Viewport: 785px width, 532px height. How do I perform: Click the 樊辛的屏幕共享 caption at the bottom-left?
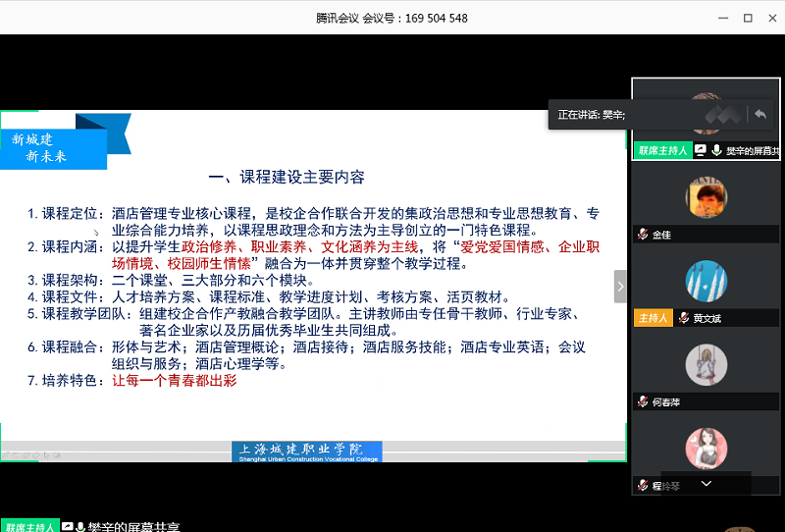(x=133, y=526)
